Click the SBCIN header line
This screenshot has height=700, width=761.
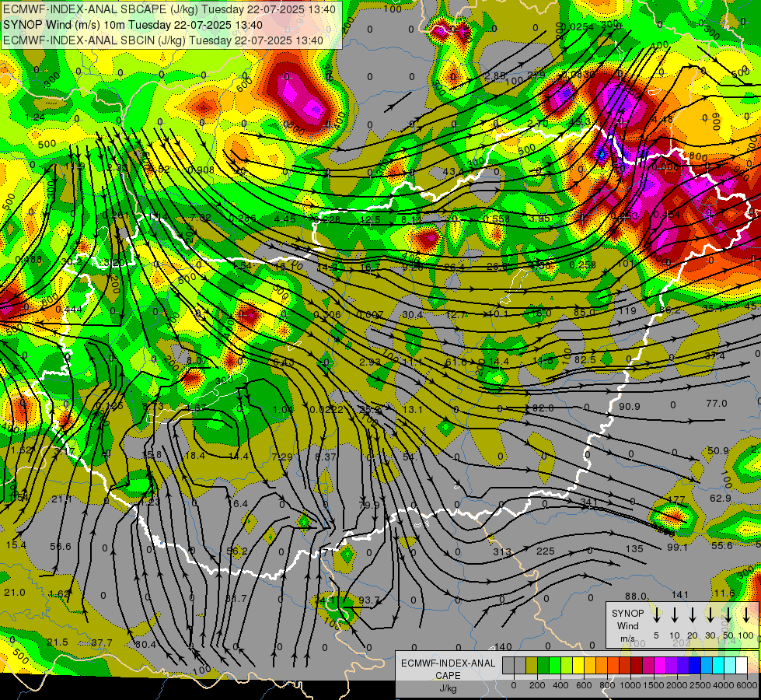coord(162,40)
